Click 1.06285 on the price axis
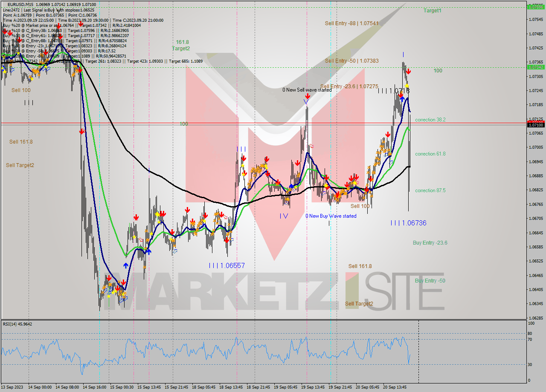Image resolution: width=546 pixels, height=392 pixels. [536, 318]
